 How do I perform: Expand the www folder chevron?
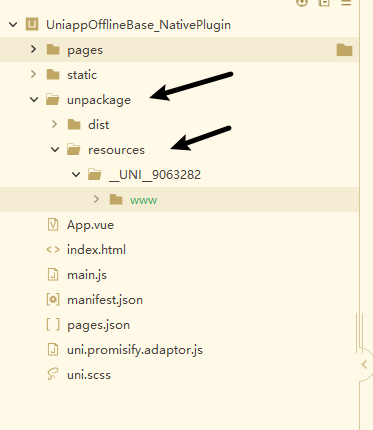97,199
